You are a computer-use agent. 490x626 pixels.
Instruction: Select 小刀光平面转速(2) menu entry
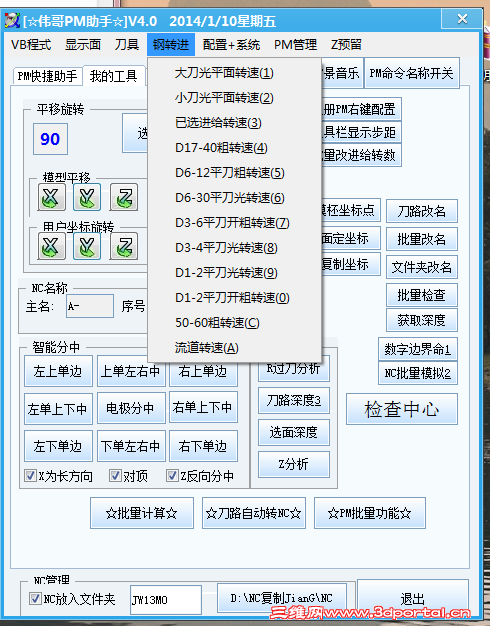click(x=234, y=98)
